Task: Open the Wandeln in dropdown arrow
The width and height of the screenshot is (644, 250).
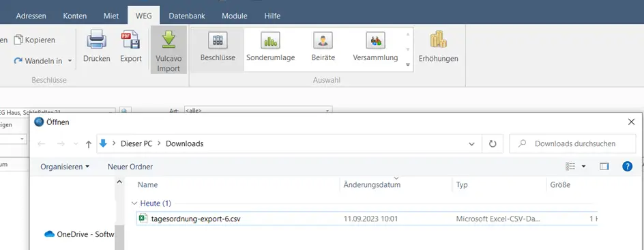Action: tap(70, 61)
